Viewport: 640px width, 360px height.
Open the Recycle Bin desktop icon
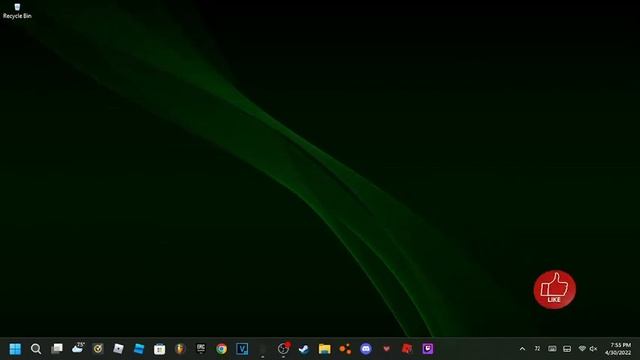pyautogui.click(x=17, y=11)
